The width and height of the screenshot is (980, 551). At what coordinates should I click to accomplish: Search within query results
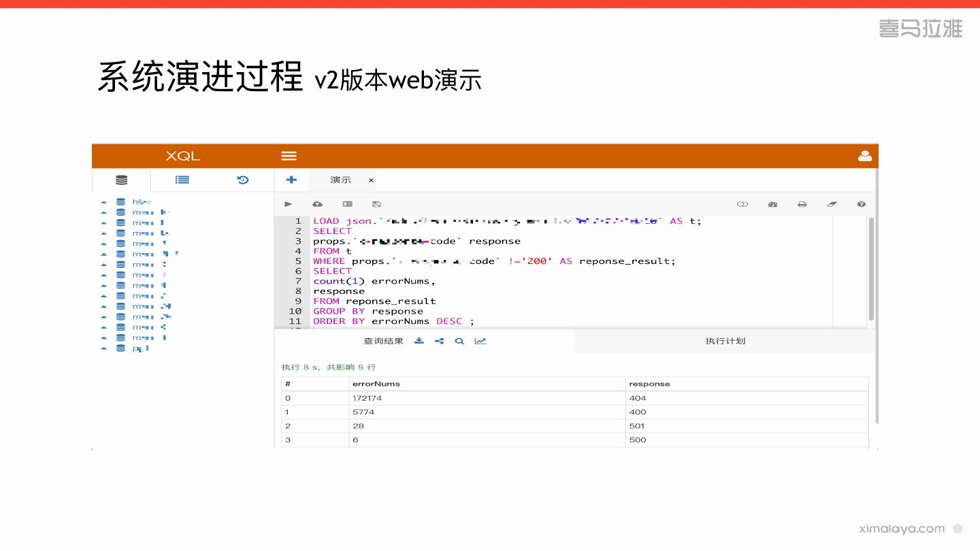459,341
